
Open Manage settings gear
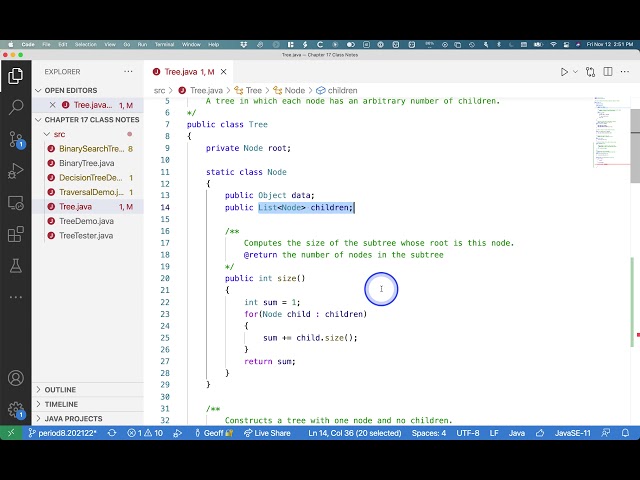click(16, 410)
